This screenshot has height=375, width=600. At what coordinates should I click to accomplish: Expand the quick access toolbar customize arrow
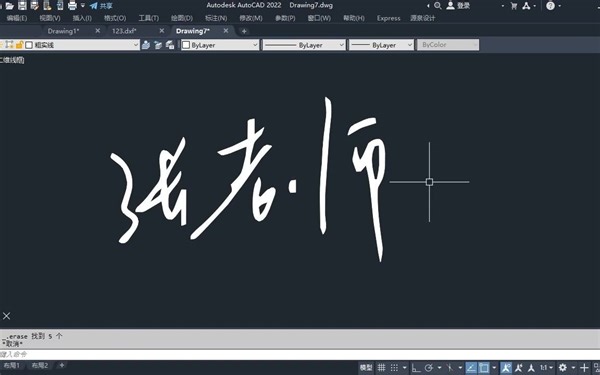tap(83, 6)
